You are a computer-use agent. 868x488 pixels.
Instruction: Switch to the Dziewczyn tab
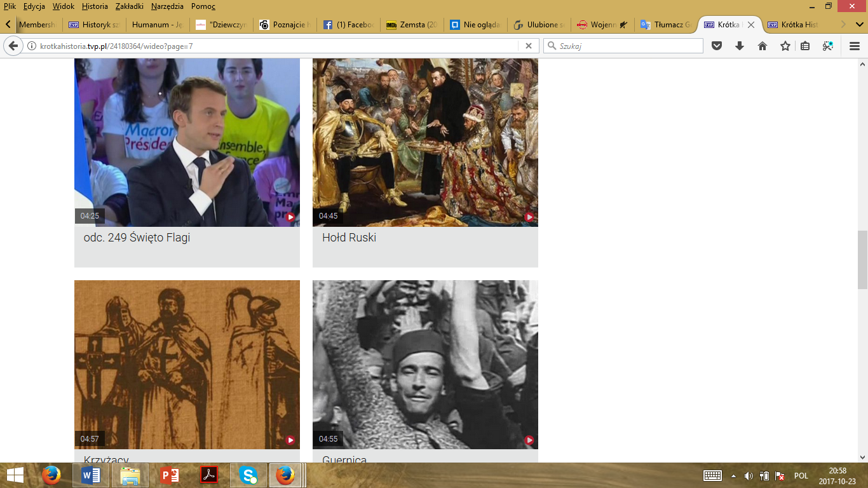[x=221, y=25]
